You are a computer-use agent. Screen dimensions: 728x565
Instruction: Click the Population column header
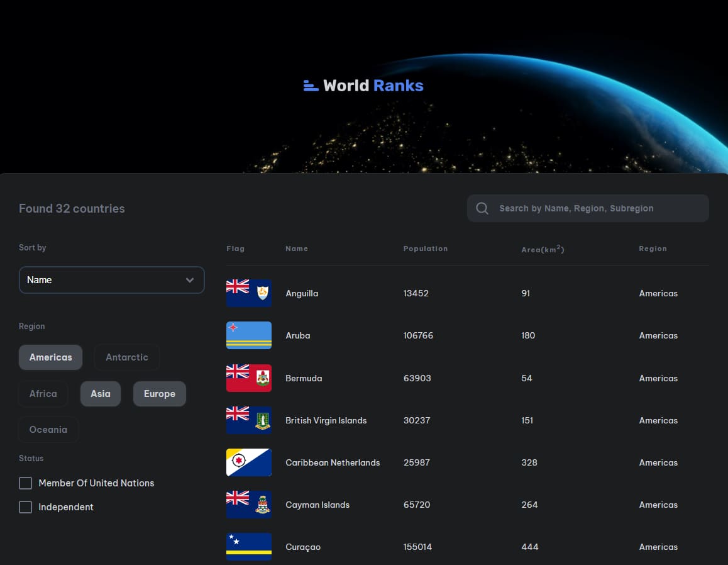(x=426, y=249)
